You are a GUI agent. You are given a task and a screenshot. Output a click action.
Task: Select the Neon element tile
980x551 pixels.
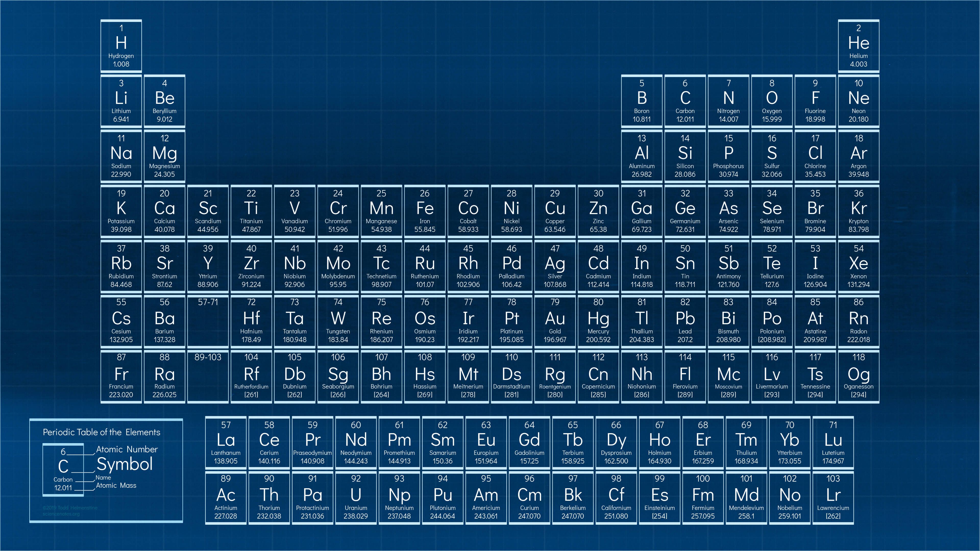pos(858,101)
